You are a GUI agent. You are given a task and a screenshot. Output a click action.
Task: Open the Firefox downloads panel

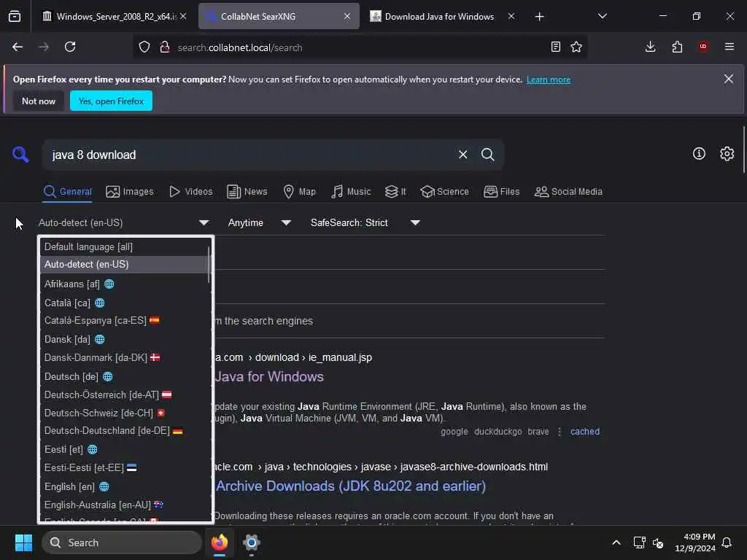tap(650, 47)
